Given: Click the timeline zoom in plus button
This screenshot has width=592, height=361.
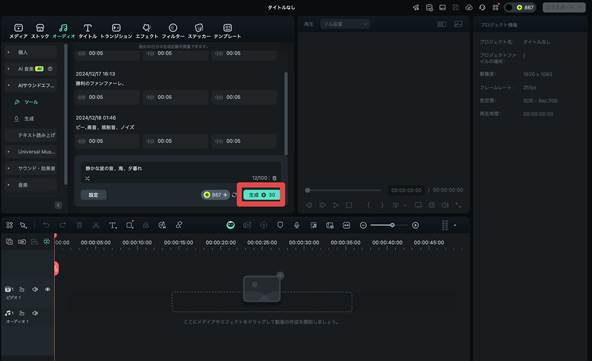Looking at the screenshot, I should 415,225.
